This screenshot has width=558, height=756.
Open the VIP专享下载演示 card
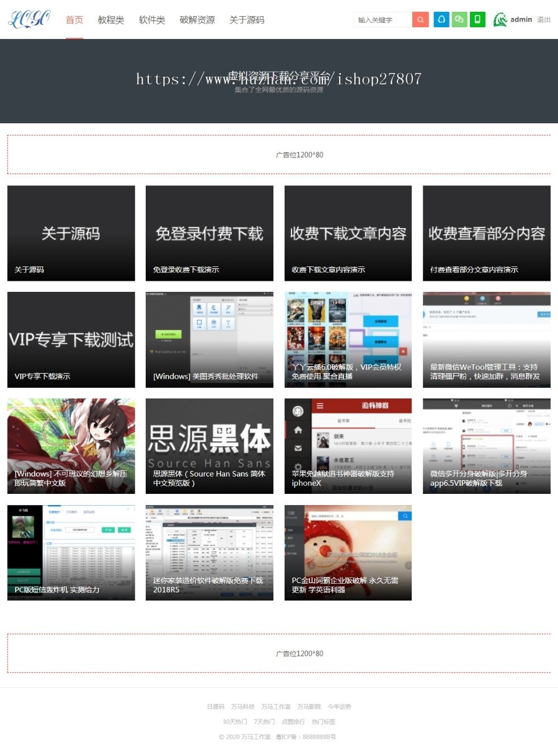click(71, 340)
